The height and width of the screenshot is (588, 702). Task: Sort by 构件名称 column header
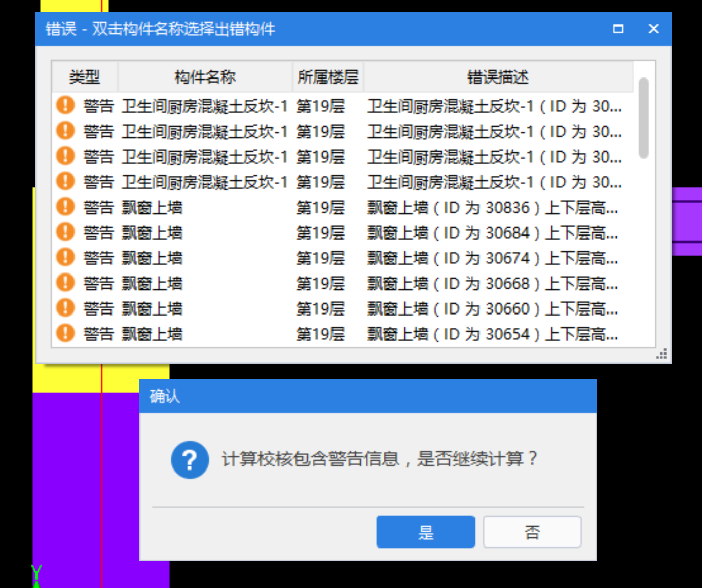205,77
